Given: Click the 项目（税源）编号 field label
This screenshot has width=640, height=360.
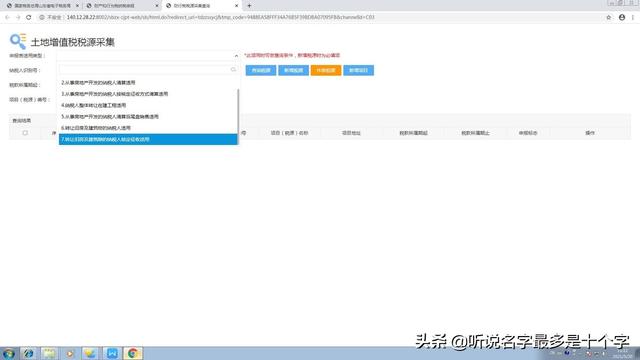Looking at the screenshot, I should [29, 100].
